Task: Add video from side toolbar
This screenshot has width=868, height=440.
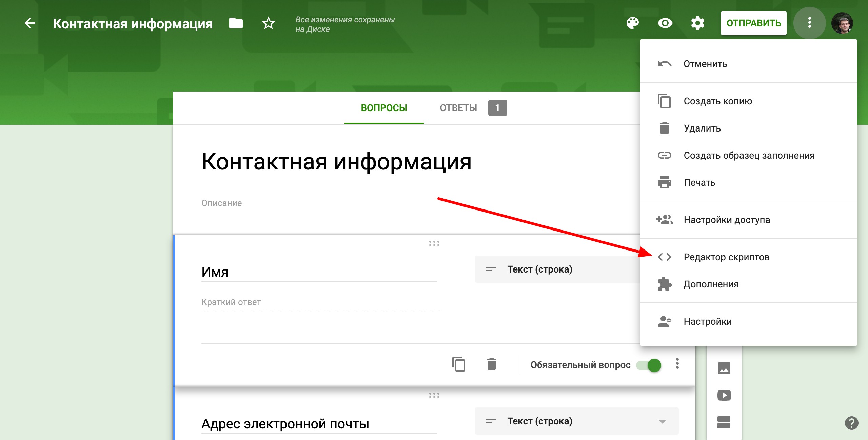Action: (x=724, y=395)
